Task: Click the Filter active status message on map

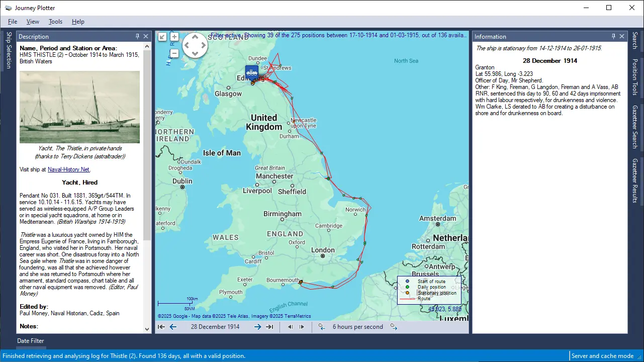Action: (339, 35)
